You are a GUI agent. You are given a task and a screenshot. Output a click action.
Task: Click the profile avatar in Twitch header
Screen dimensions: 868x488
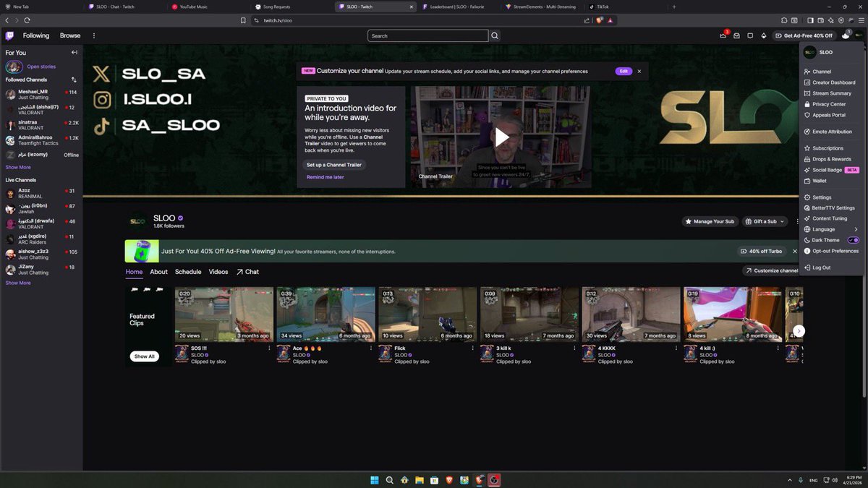[858, 35]
